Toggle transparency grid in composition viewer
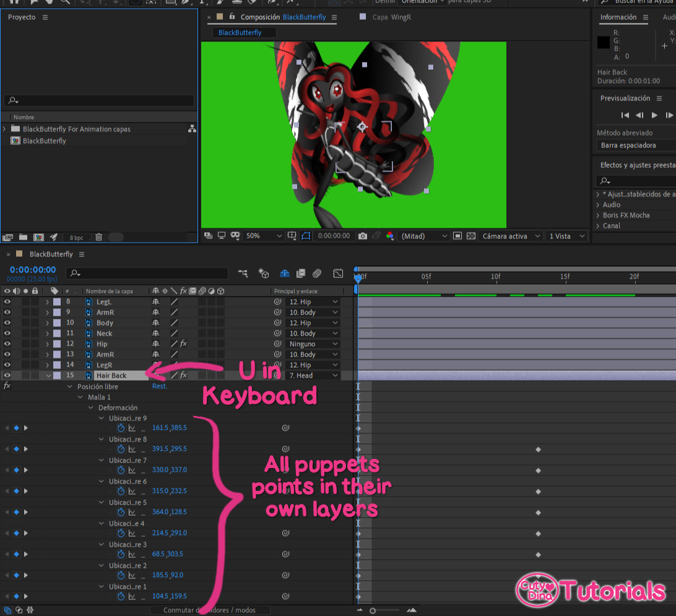The image size is (676, 616). [471, 236]
